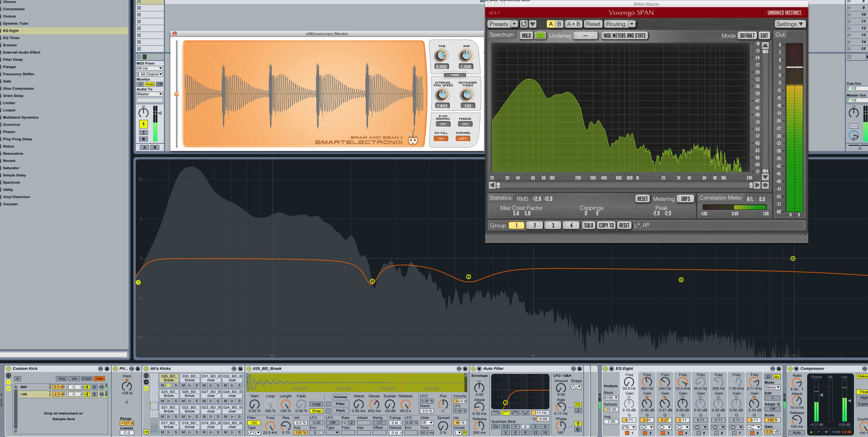The height and width of the screenshot is (437, 868).
Task: Toggle EQ Eight headphone audition mode
Action: (x=768, y=377)
